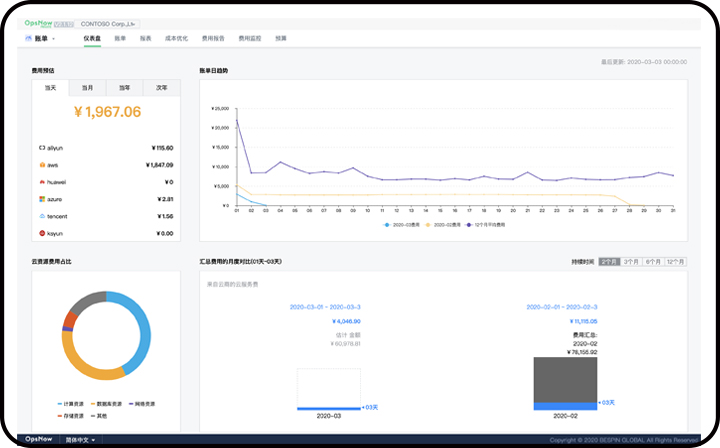Viewport: 720px width, 448px height.
Task: Click the huawei provider icon
Action: 42,182
